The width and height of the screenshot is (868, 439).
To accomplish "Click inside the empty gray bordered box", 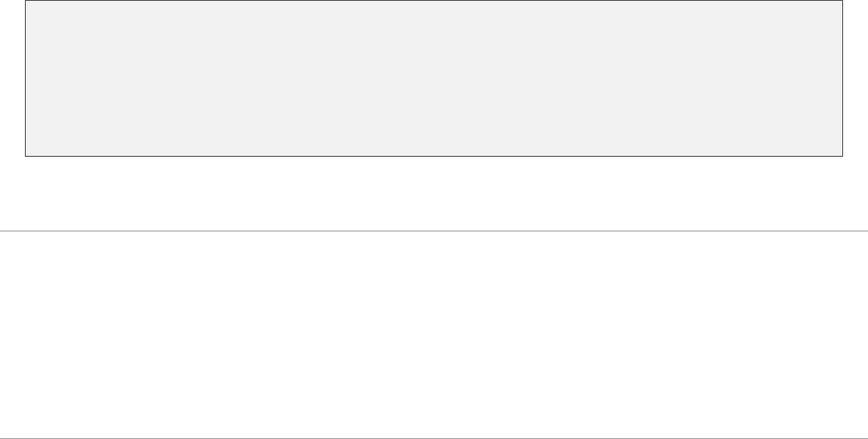I will (433, 78).
